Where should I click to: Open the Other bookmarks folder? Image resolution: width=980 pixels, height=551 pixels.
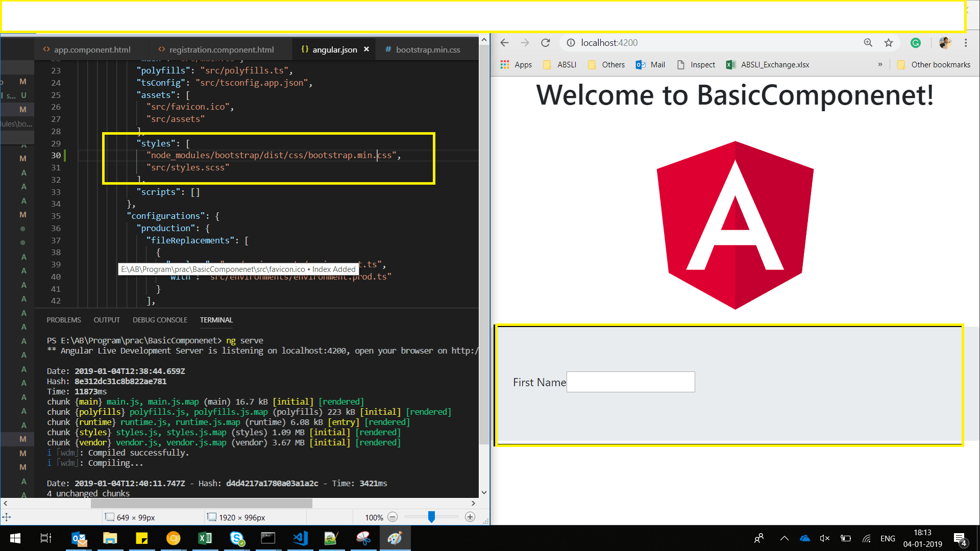point(934,65)
